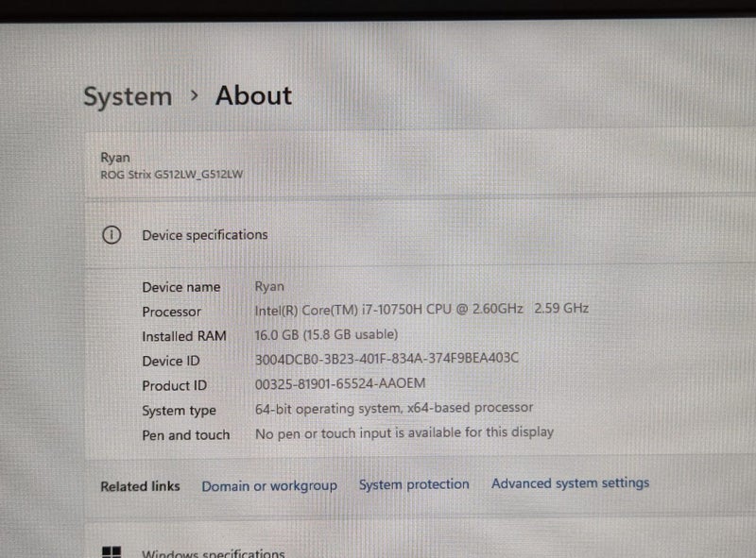
Task: Click the About breadcrumb heading
Action: pos(253,95)
